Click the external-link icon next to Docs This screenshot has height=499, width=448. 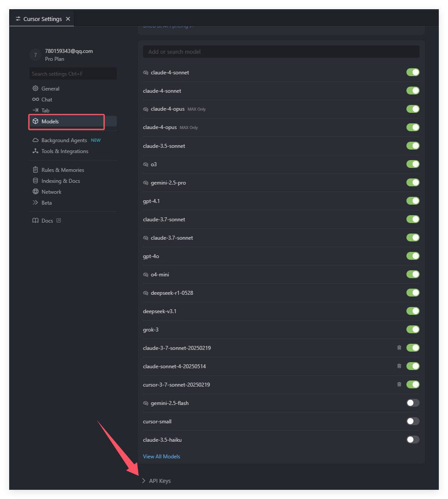(x=59, y=220)
